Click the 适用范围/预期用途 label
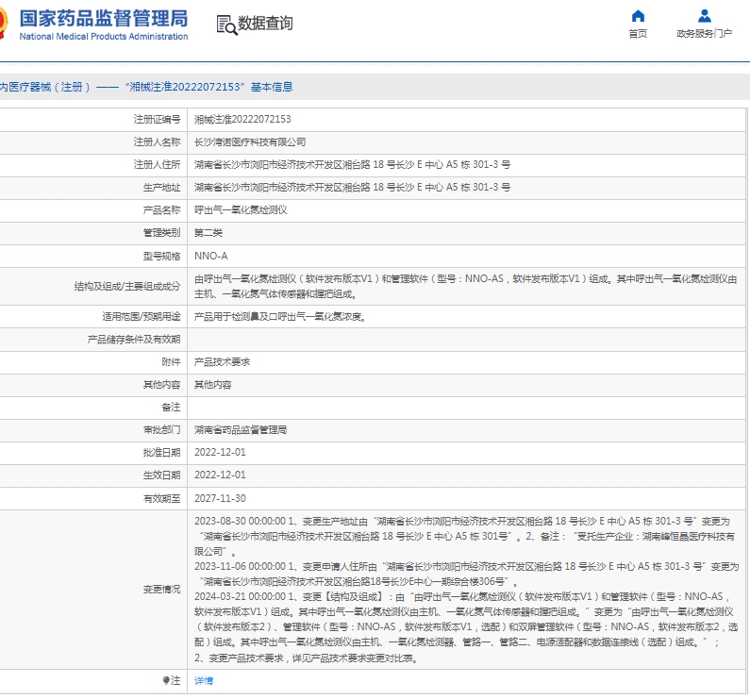Viewport: 750px width, 700px height. click(142, 316)
